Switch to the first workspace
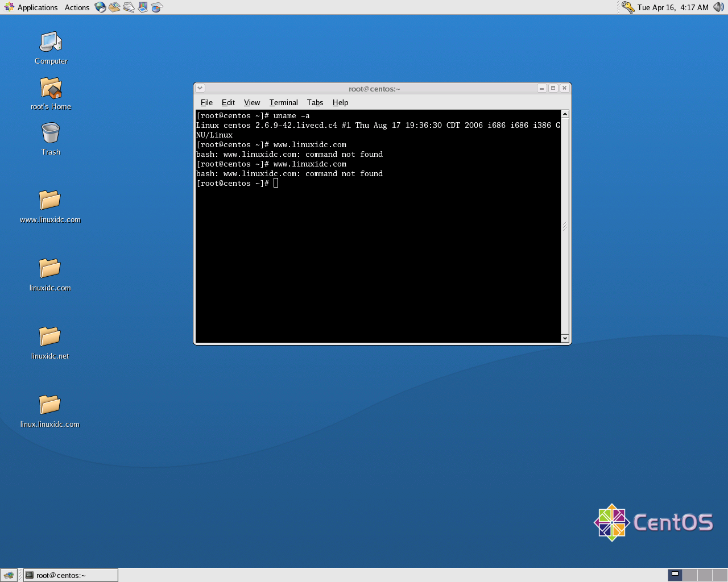This screenshot has height=582, width=728. [x=675, y=575]
